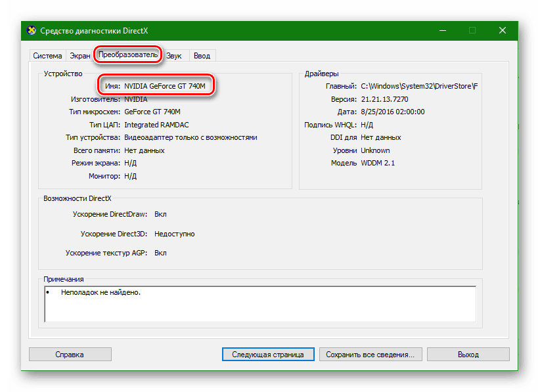Viewport: 540px width, 392px height.
Task: Click the DirectX icon in the title bar
Action: tap(31, 31)
